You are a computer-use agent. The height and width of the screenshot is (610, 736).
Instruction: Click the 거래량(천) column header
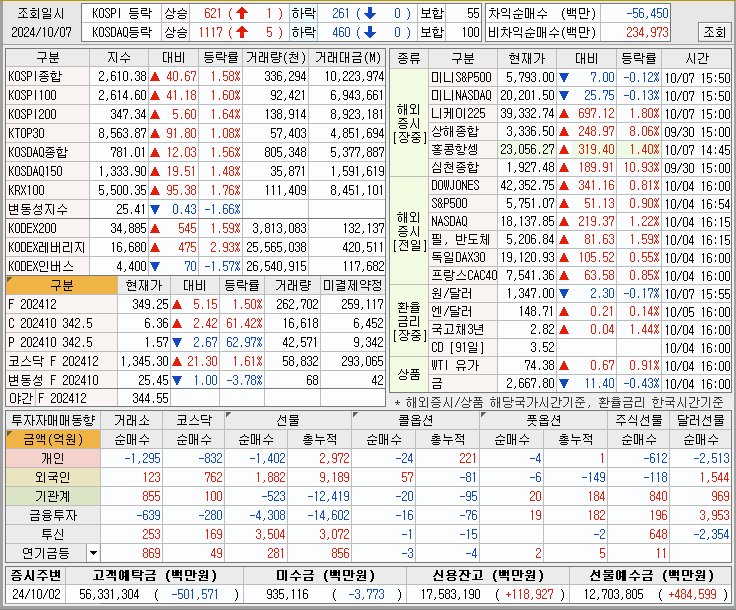pyautogui.click(x=276, y=58)
